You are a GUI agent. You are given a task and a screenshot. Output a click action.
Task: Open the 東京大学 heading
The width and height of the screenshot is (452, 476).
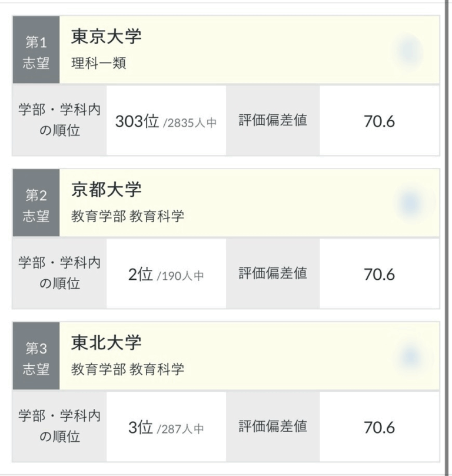[x=107, y=38]
